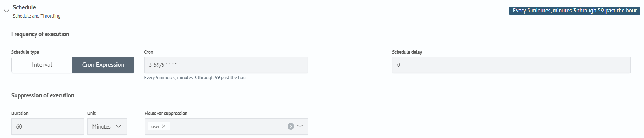Screen dimensions: 644x138
Task: Collapse the Schedule section chevron
Action: click(x=6, y=11)
